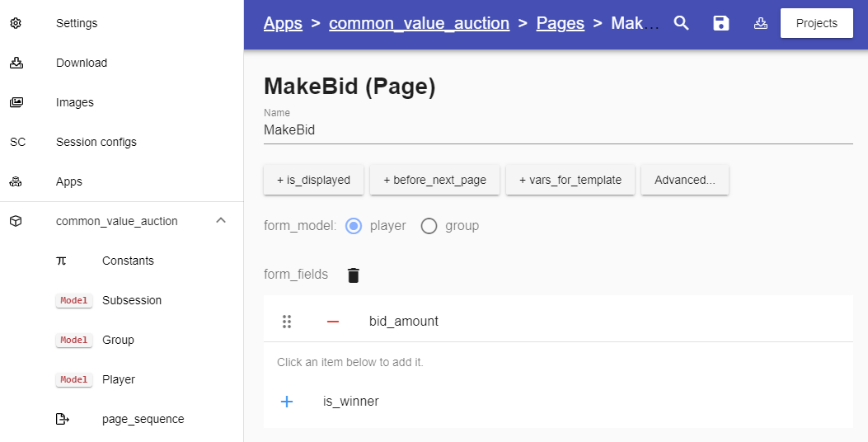Click the + is_displayed button

(313, 180)
